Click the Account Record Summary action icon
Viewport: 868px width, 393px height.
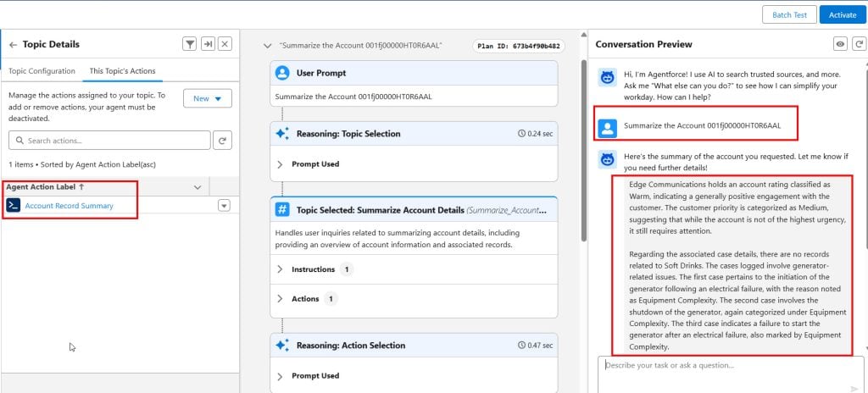coord(14,205)
